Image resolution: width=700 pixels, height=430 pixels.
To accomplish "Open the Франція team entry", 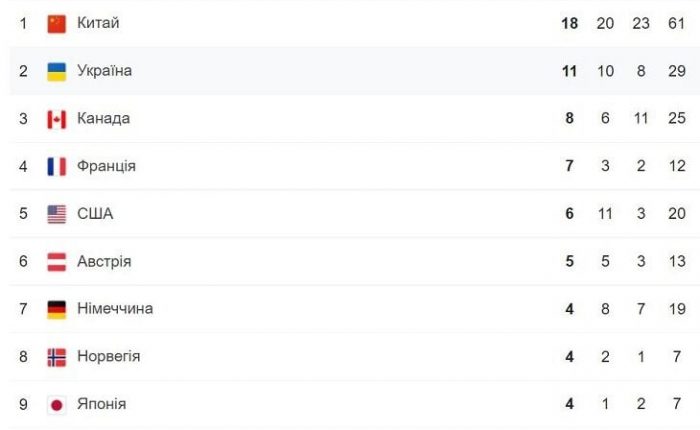I will pyautogui.click(x=106, y=166).
